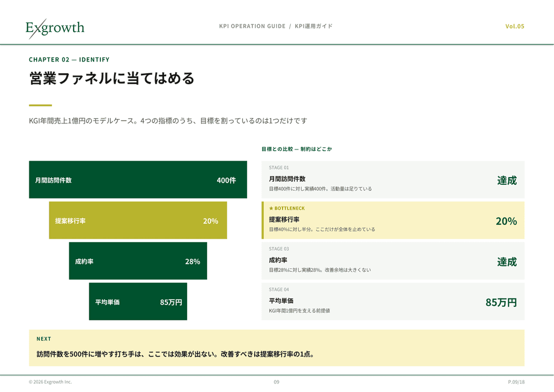Click the '85万円' value in funnel bar

(x=171, y=302)
